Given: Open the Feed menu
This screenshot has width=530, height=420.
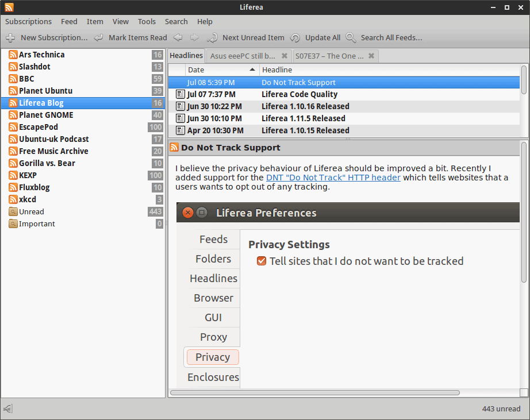Looking at the screenshot, I should tap(70, 22).
